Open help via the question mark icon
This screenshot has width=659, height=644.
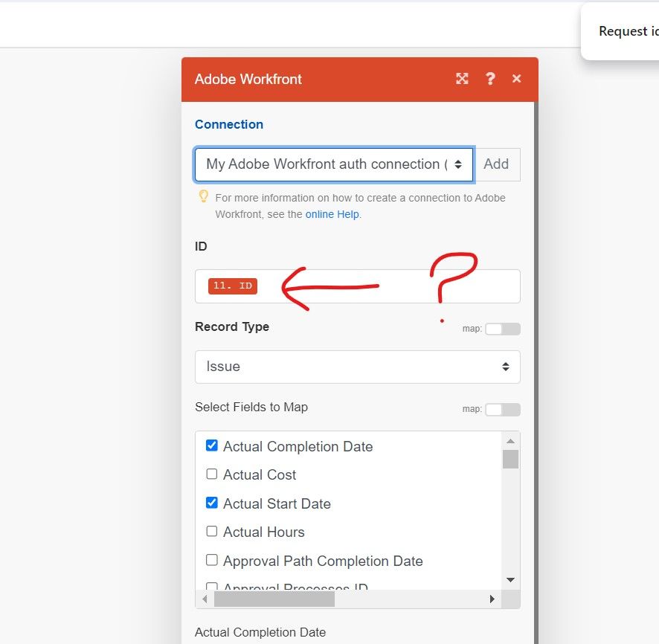(490, 79)
